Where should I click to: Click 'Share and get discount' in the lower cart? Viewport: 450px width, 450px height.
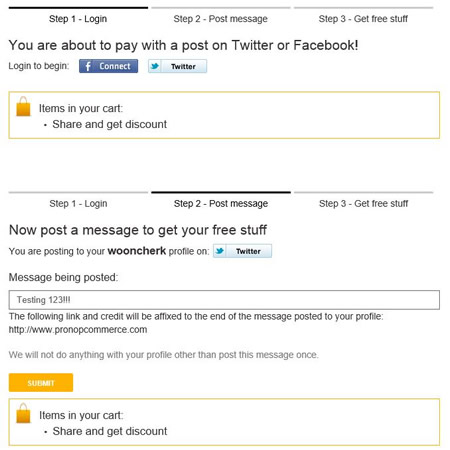[110, 431]
